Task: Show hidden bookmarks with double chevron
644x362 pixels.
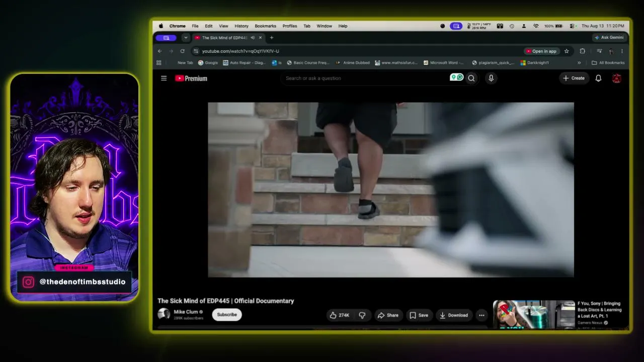Action: [x=579, y=63]
